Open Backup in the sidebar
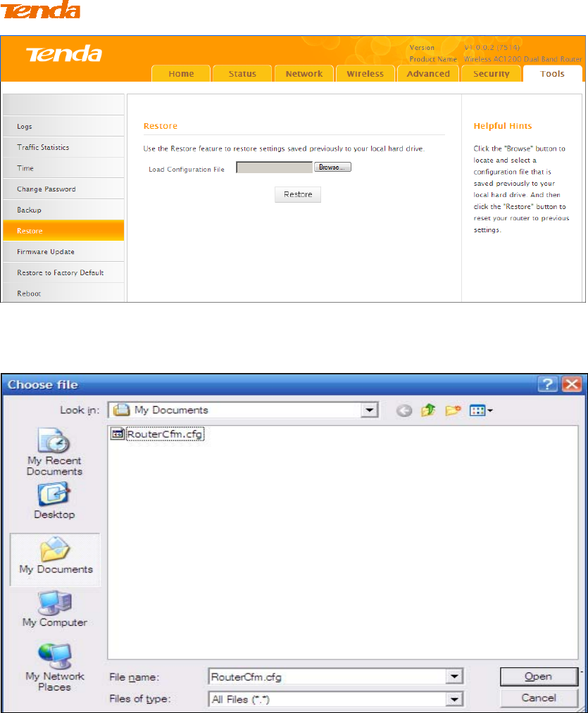This screenshot has height=713, width=588. click(63, 210)
